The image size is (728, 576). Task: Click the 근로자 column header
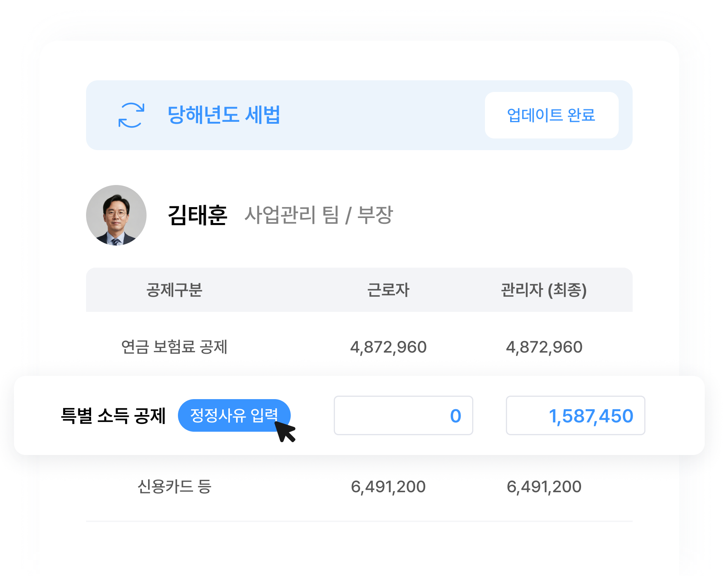tap(388, 290)
